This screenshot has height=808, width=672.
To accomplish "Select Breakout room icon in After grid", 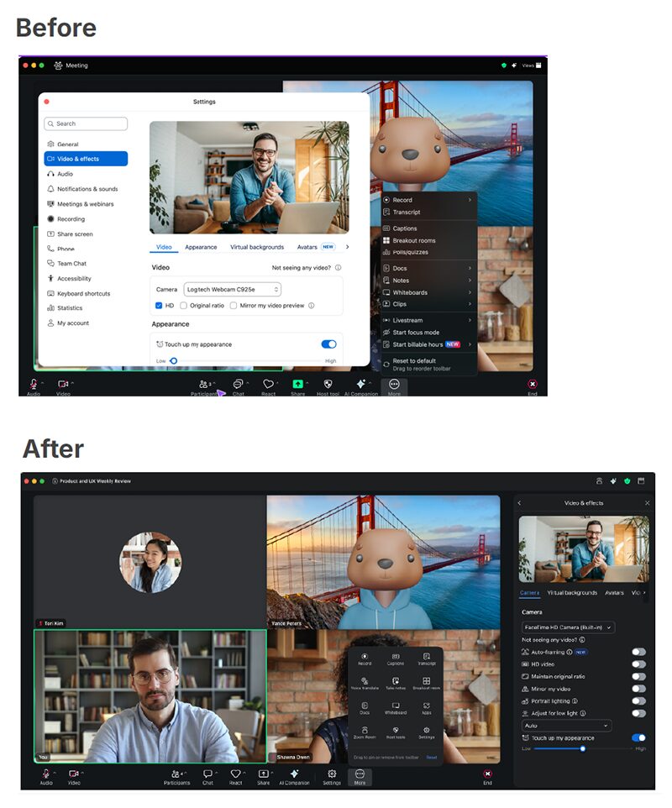I will 427,682.
